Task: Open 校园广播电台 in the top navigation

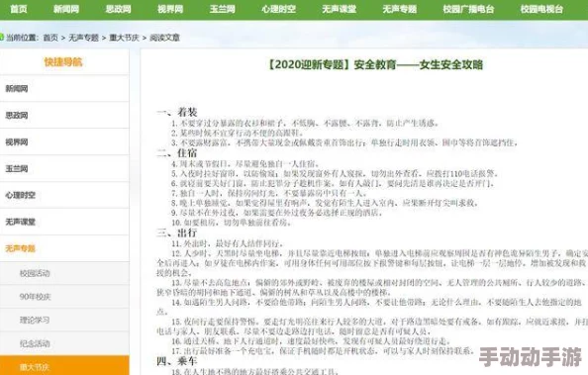Action: tap(468, 9)
